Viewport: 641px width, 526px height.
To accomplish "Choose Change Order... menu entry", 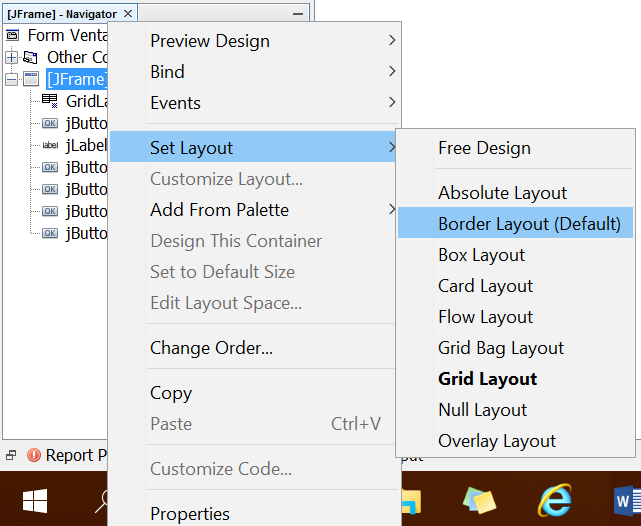I will pyautogui.click(x=211, y=348).
